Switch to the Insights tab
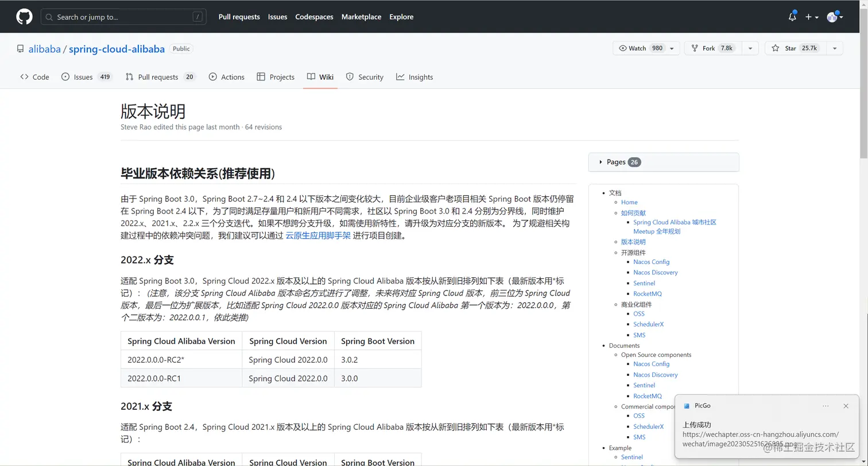The height and width of the screenshot is (466, 868). point(414,77)
